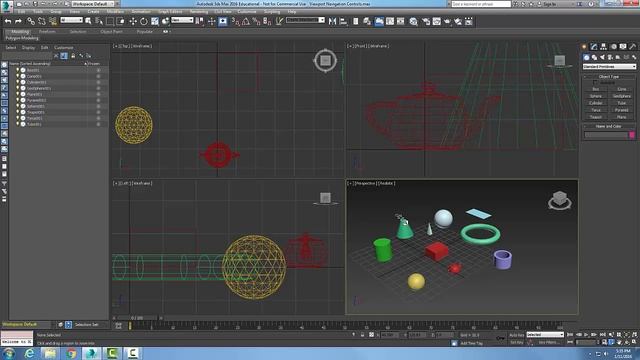Viewport: 640px width, 360px height.
Task: Enable the AutoGrid checkbox
Action: click(596, 82)
